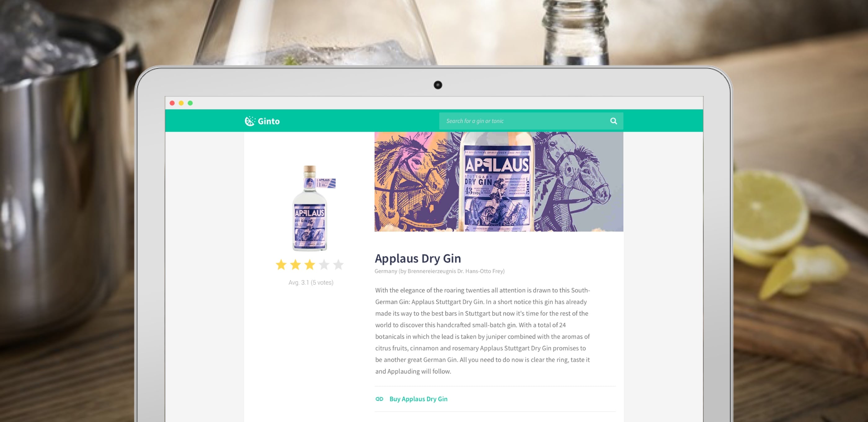
Task: Click the magnifying glass search icon
Action: [x=613, y=121]
